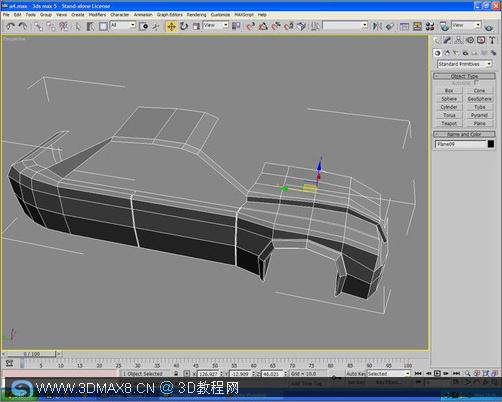Select the Shapes category icon
Image resolution: width=502 pixels, height=402 pixels.
click(x=447, y=53)
